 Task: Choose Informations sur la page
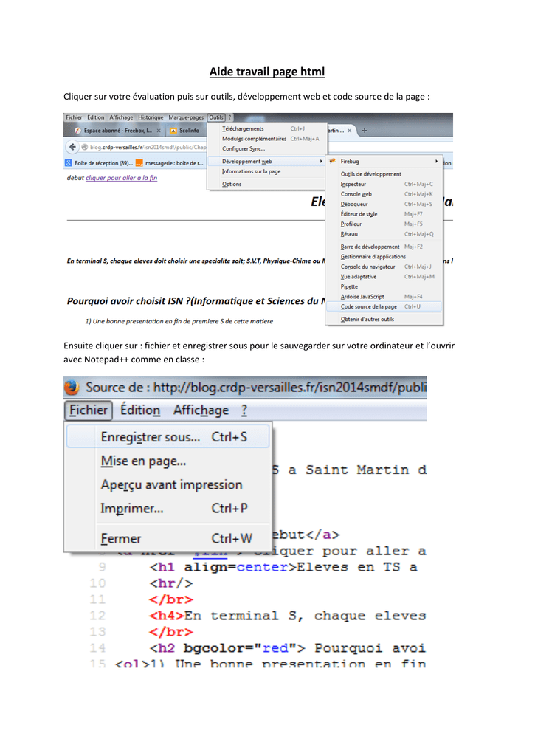(x=266, y=171)
